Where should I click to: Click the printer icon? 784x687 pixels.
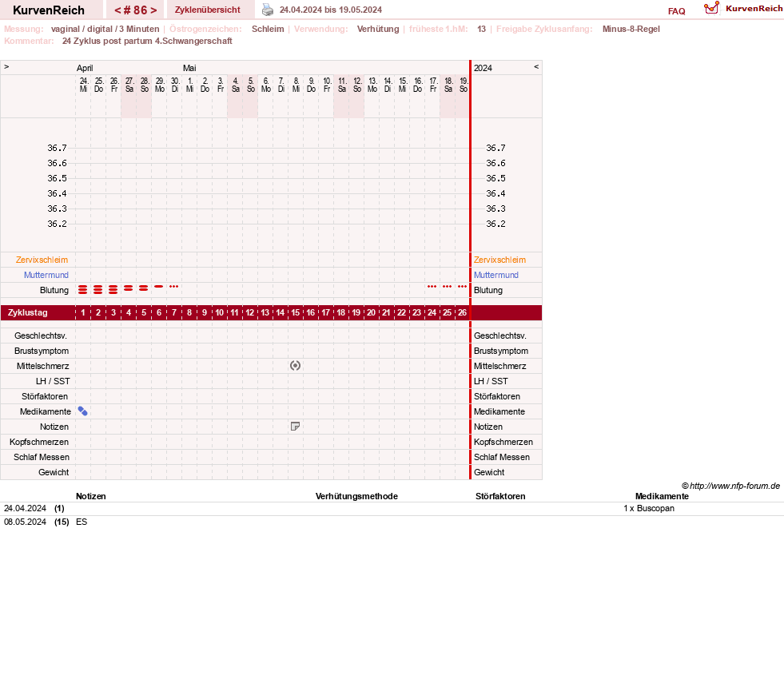tap(268, 10)
